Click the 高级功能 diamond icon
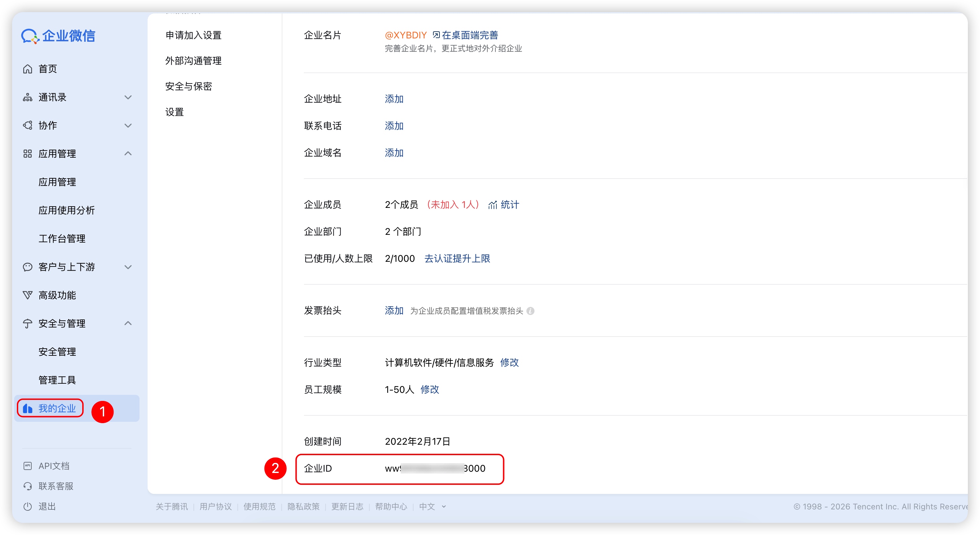 click(27, 295)
